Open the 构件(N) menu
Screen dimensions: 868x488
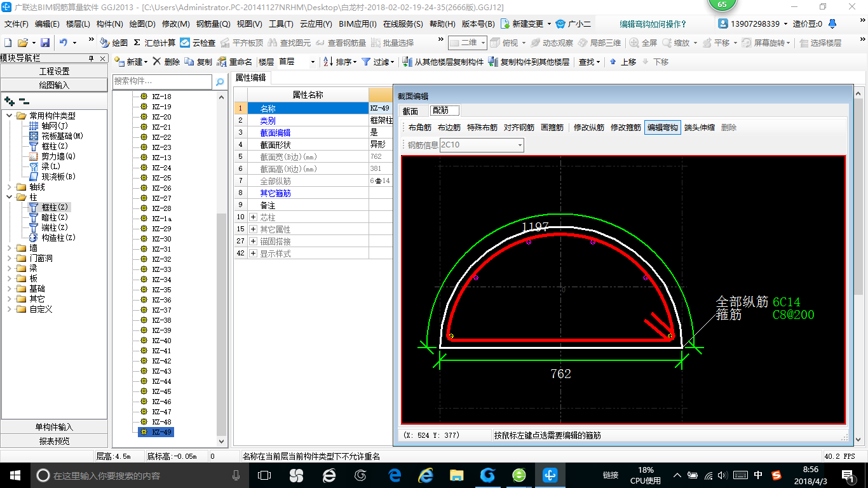coord(109,24)
